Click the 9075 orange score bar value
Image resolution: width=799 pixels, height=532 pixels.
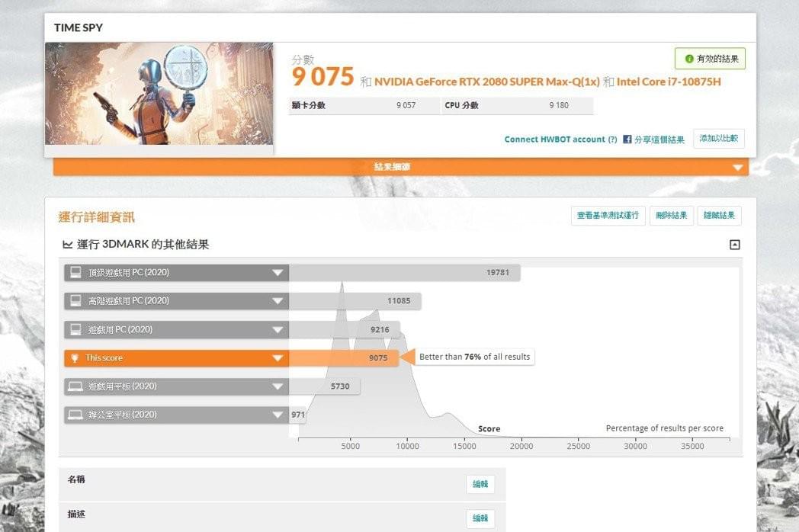(378, 357)
